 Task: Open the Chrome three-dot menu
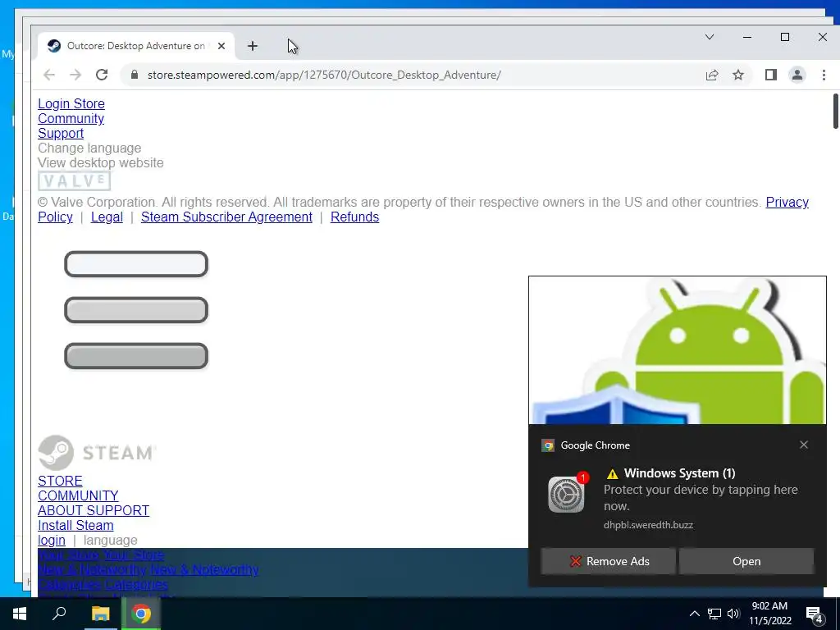point(824,75)
